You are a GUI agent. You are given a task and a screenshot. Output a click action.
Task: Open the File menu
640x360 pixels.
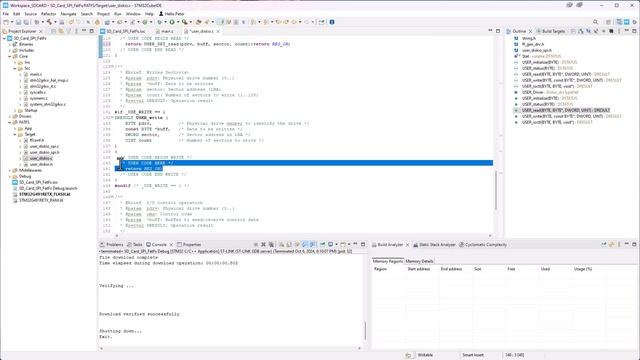(6, 14)
